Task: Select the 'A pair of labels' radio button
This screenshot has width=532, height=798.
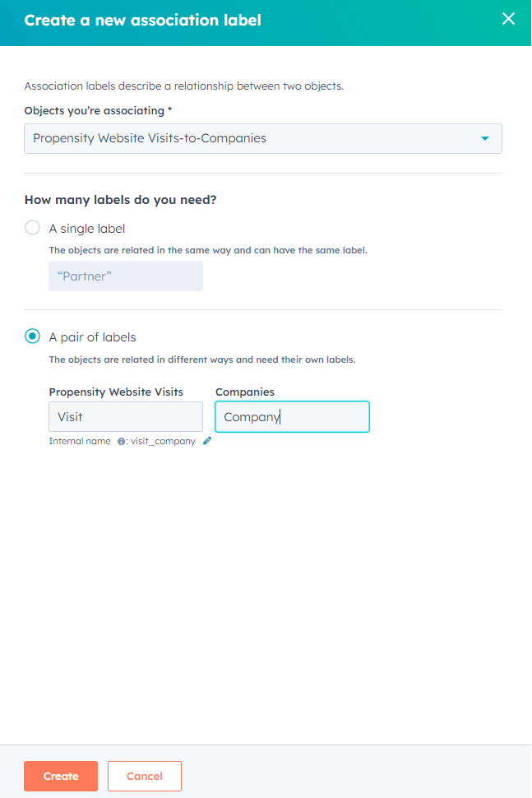Action: click(x=33, y=336)
